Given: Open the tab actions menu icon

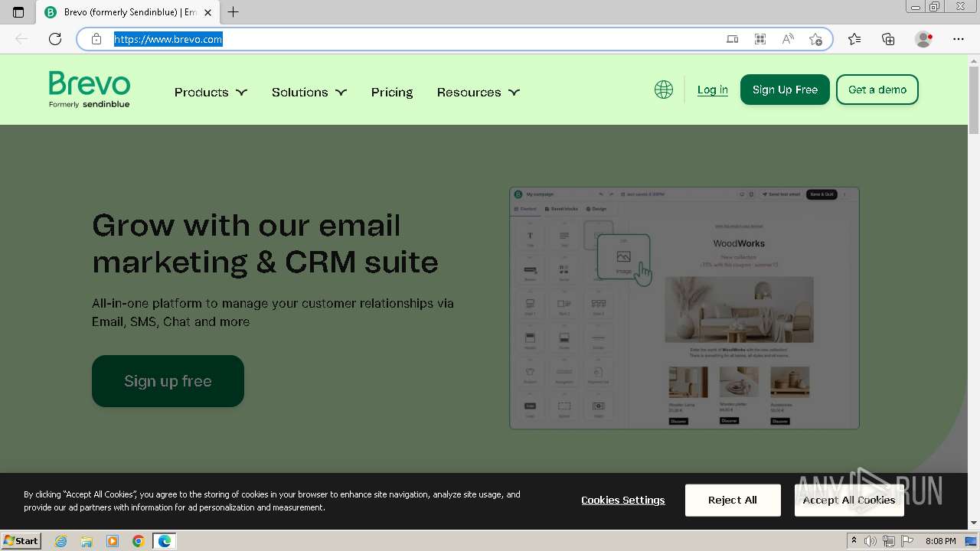Looking at the screenshot, I should pyautogui.click(x=18, y=12).
